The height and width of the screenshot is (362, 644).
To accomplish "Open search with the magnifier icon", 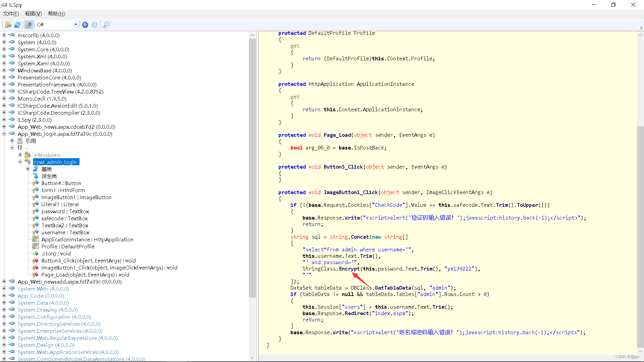I will 106,25.
